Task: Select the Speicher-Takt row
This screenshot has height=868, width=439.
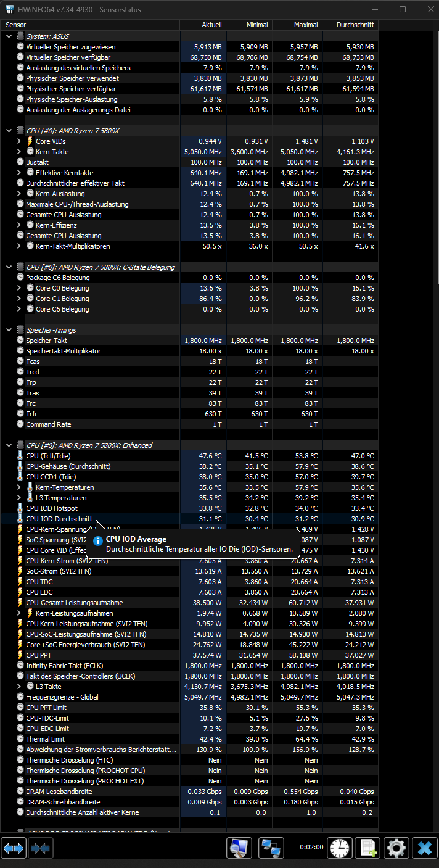Action: (x=189, y=341)
